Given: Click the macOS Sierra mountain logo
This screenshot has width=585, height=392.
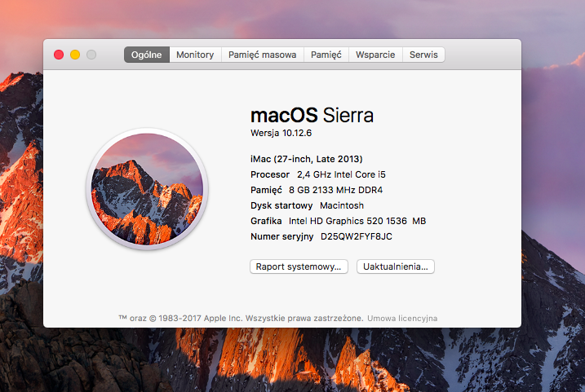Looking at the screenshot, I should [147, 189].
